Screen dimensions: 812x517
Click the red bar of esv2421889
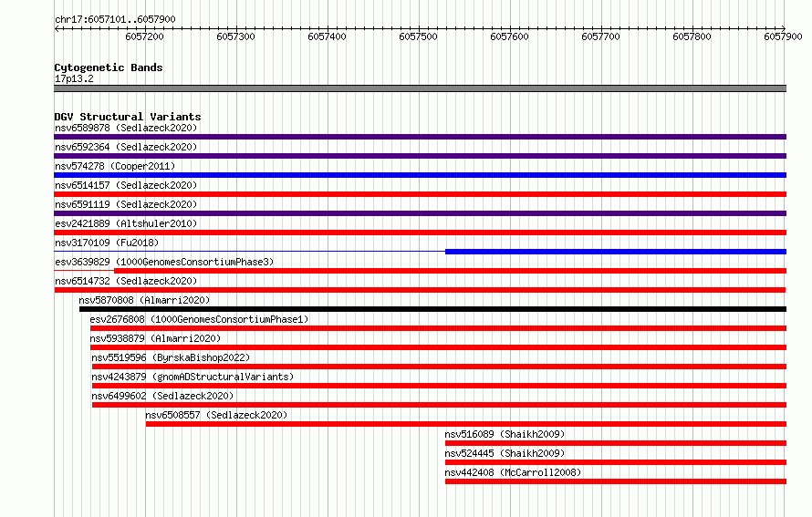click(420, 233)
